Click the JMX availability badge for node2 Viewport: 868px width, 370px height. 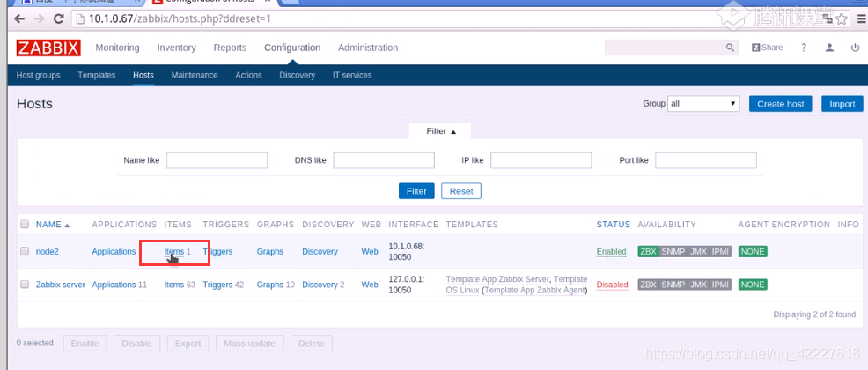tap(699, 251)
